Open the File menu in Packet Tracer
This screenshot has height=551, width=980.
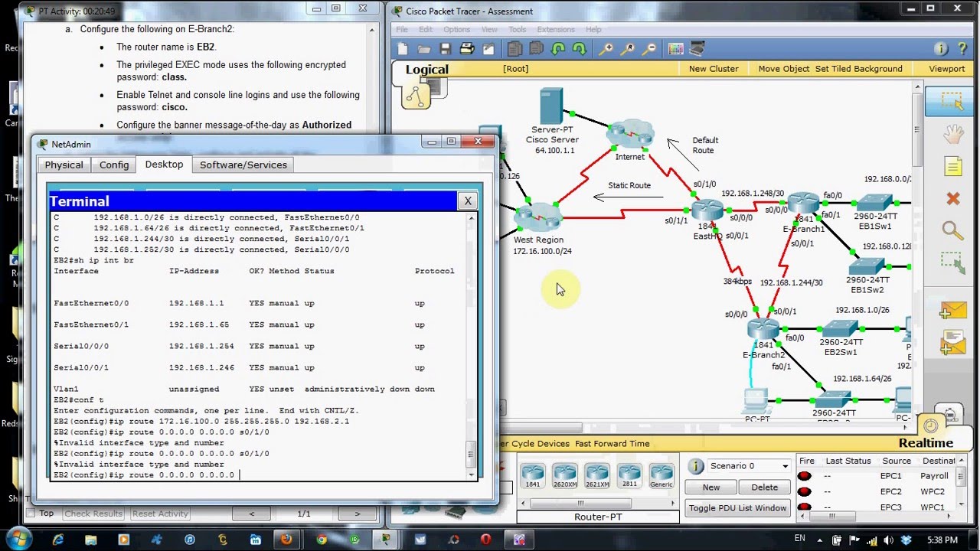403,30
